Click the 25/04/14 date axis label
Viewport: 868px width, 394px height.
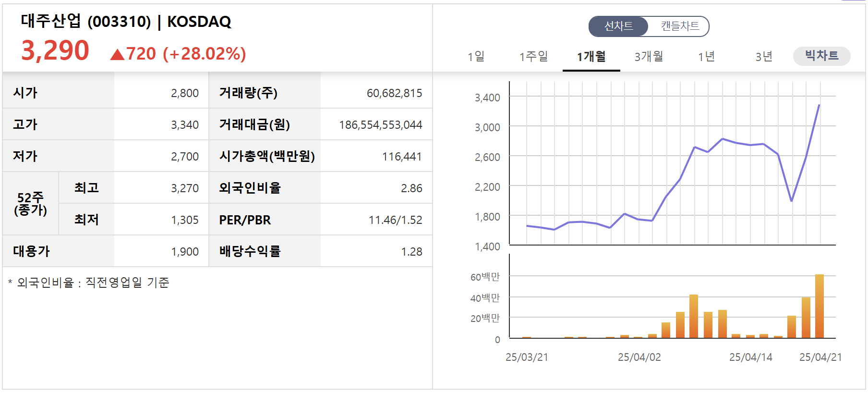(x=750, y=357)
